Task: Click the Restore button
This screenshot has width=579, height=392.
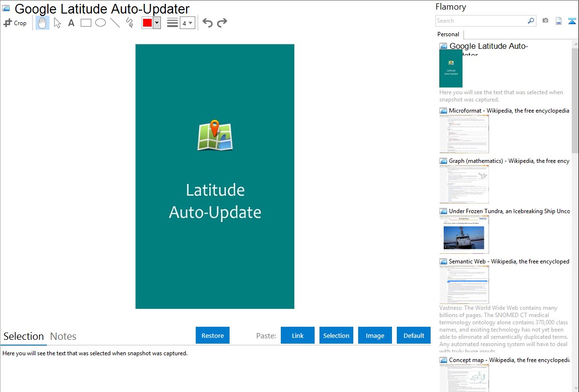Action: tap(213, 335)
